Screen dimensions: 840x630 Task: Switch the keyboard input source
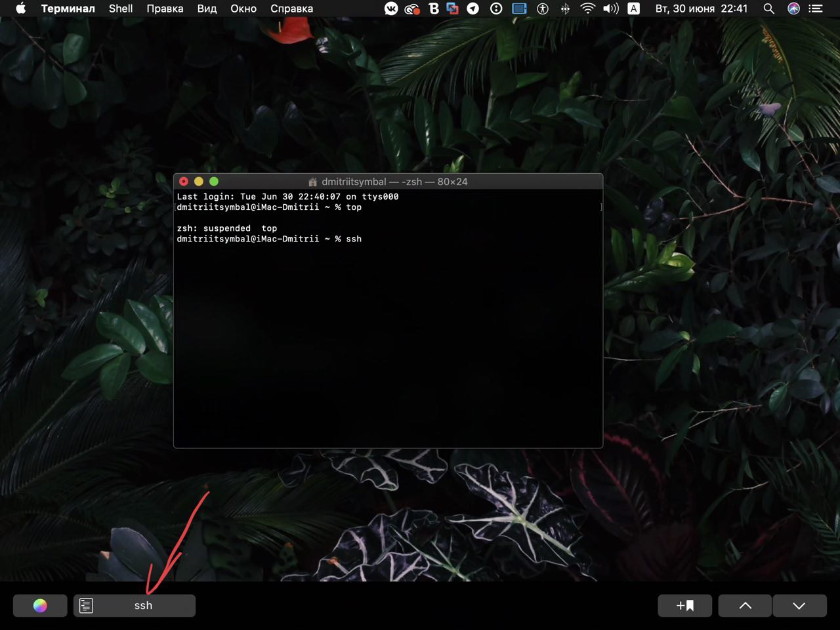click(x=634, y=9)
